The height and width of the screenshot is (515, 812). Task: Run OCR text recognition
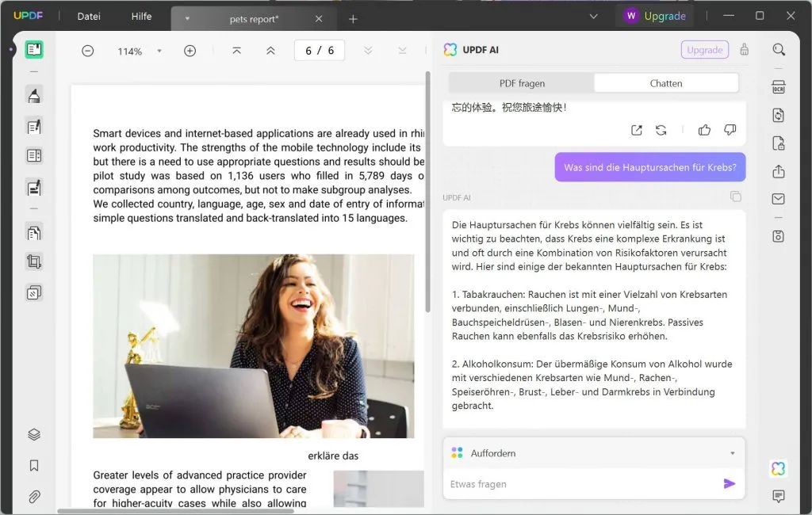tap(778, 87)
